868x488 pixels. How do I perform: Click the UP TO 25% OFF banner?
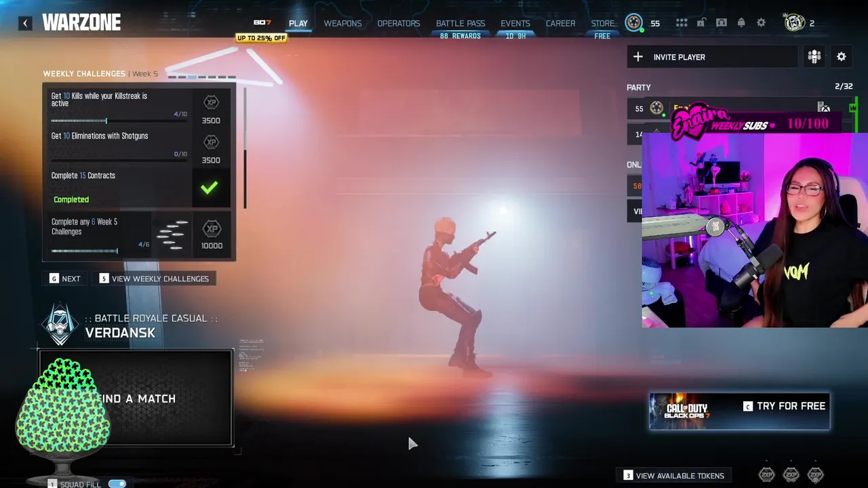tap(261, 38)
